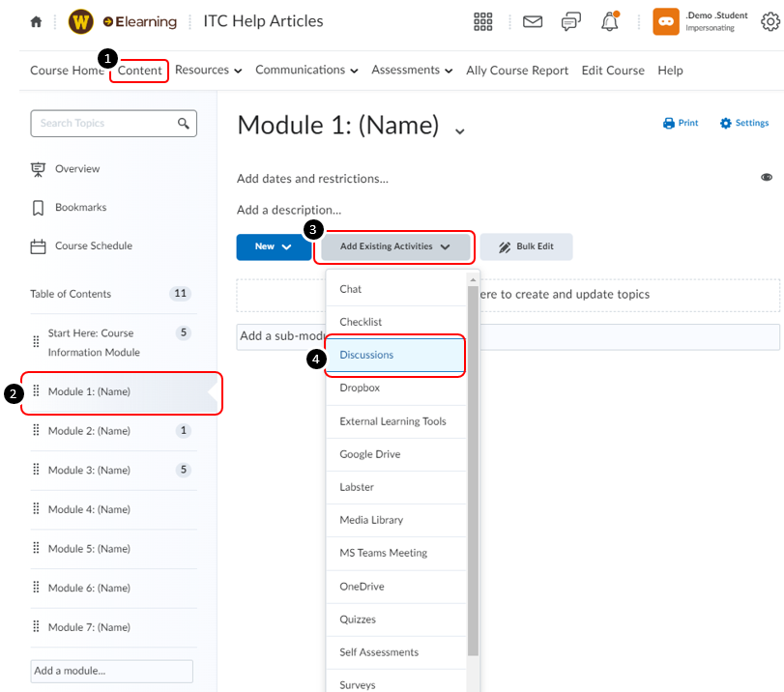Open account settings gear icon
Image resolution: width=784 pixels, height=692 pixels.
click(x=770, y=21)
